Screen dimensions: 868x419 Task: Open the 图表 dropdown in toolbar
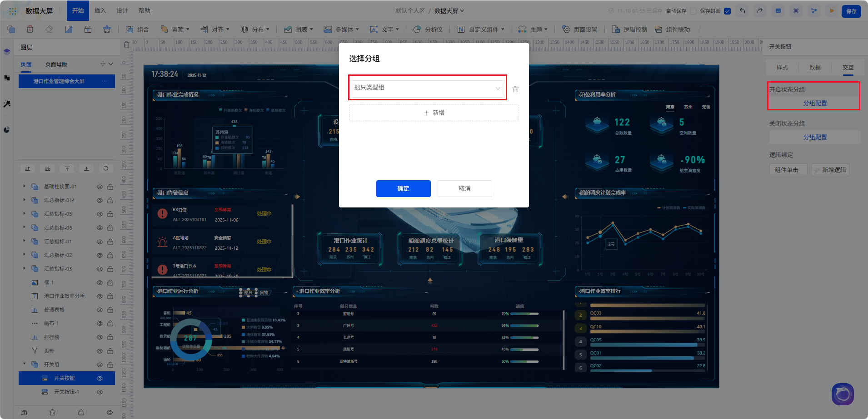point(298,30)
